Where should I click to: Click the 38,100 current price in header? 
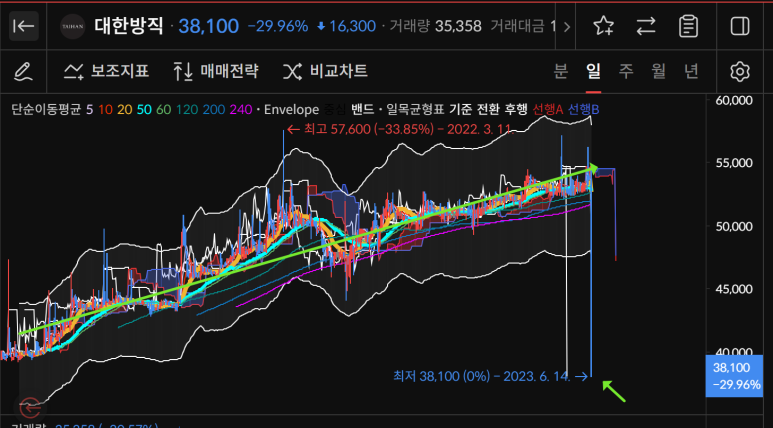click(x=209, y=27)
